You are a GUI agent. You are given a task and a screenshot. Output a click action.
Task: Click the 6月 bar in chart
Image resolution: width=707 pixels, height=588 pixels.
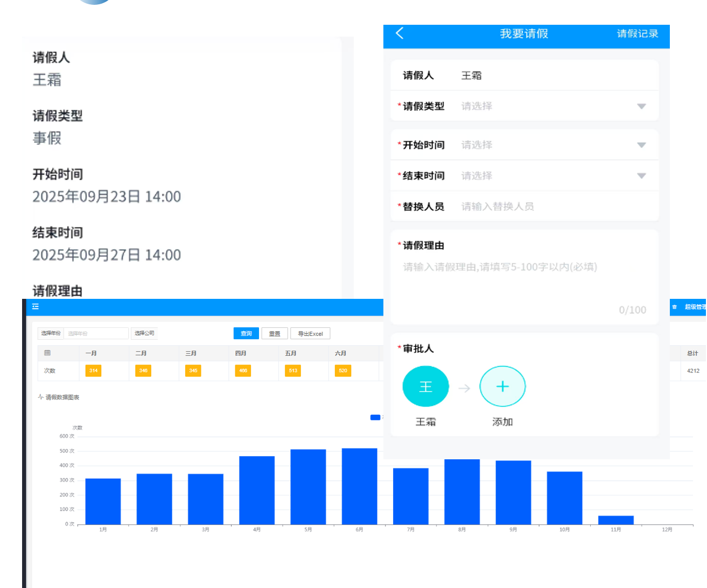(x=359, y=486)
